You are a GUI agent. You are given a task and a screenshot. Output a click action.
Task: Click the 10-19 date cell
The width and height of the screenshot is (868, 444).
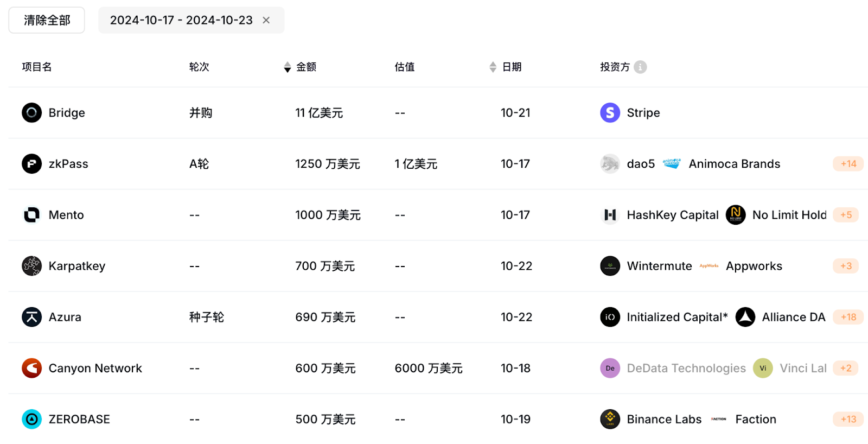(x=515, y=419)
